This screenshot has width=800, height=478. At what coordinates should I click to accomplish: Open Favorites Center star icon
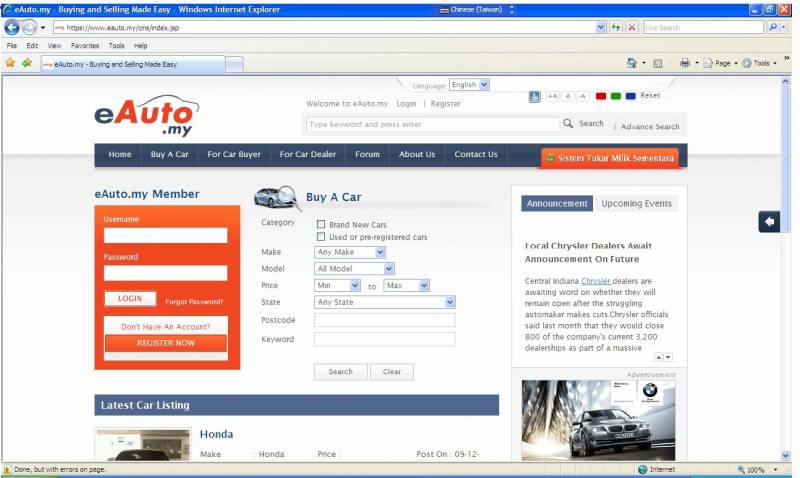pyautogui.click(x=10, y=63)
